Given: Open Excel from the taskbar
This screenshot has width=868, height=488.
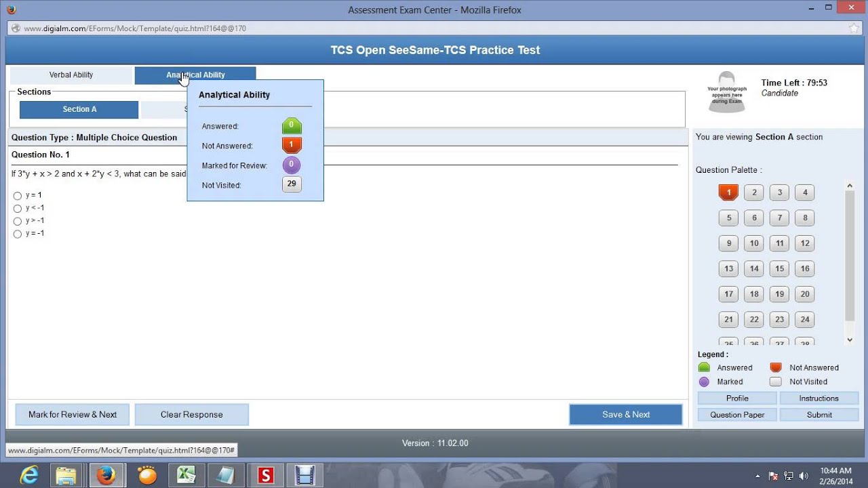Looking at the screenshot, I should [x=186, y=476].
